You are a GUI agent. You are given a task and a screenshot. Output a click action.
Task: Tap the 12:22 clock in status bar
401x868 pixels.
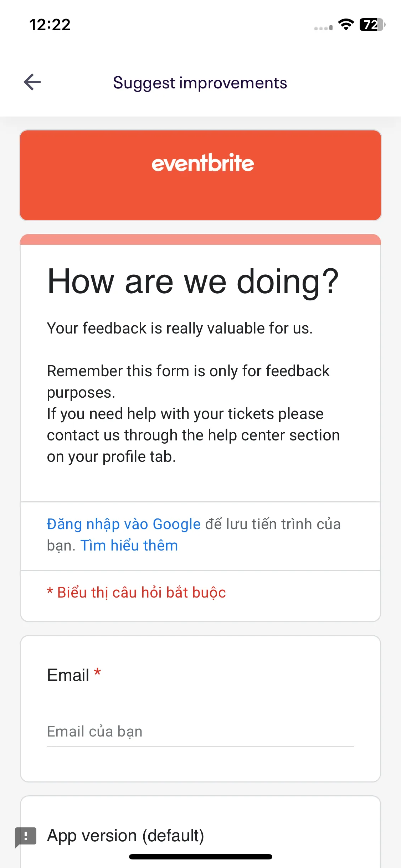click(50, 25)
